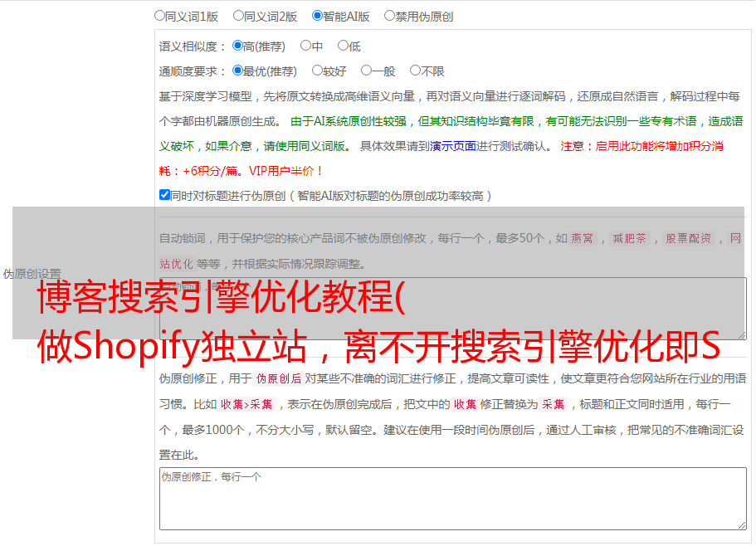Set 通顺度要求 to 最优(推荐)
The image size is (756, 546).
237,71
